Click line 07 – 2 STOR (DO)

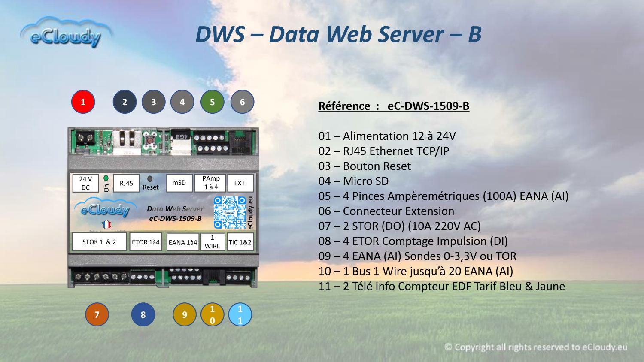(x=400, y=226)
